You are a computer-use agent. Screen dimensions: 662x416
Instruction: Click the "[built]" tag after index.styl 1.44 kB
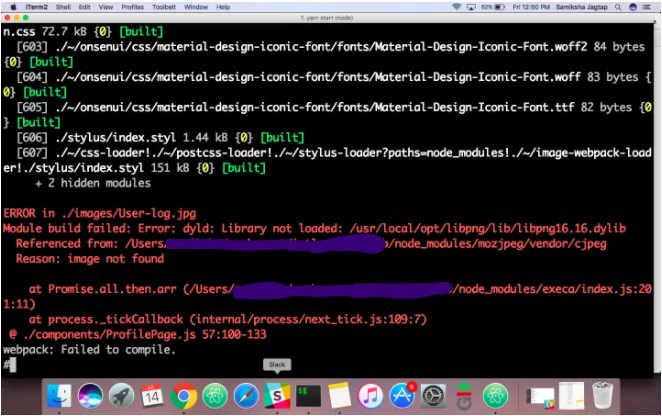tap(282, 138)
